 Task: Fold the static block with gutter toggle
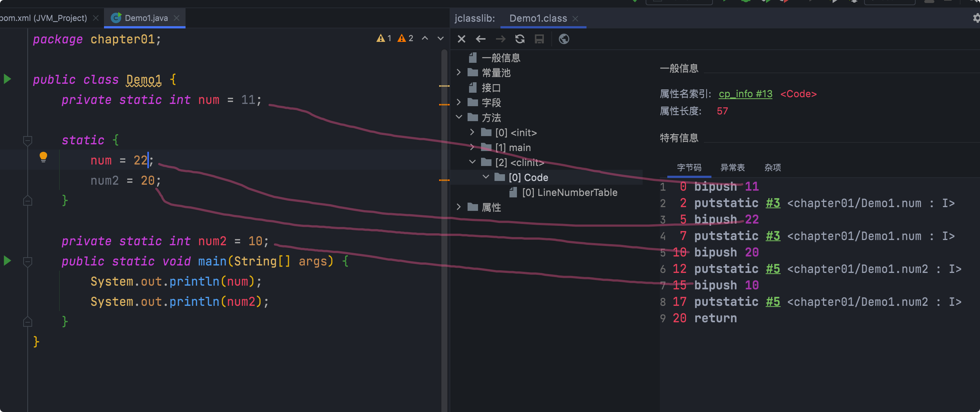(27, 140)
